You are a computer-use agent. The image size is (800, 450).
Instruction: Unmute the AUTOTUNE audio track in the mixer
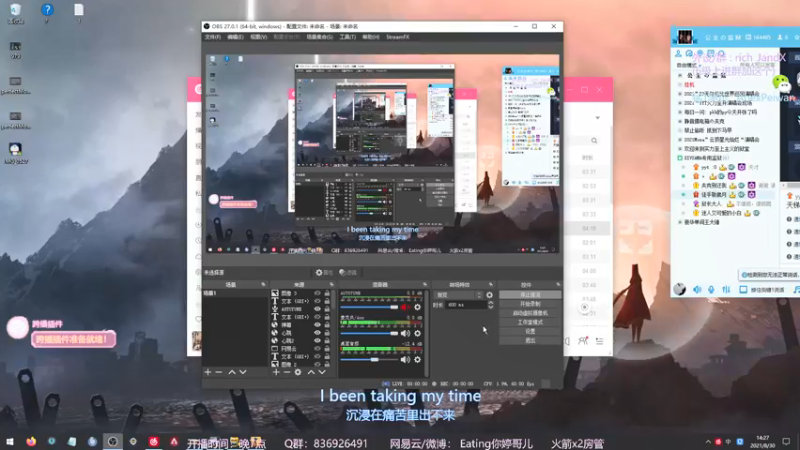click(x=405, y=307)
